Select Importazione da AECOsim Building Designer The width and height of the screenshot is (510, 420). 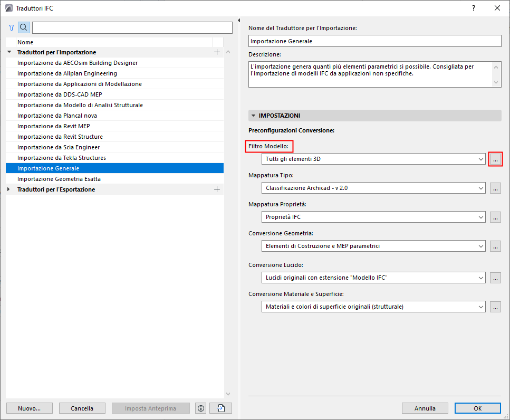click(x=114, y=63)
